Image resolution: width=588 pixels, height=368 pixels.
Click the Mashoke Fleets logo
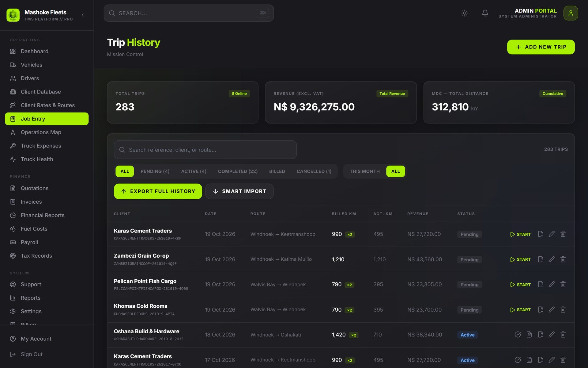coord(13,15)
